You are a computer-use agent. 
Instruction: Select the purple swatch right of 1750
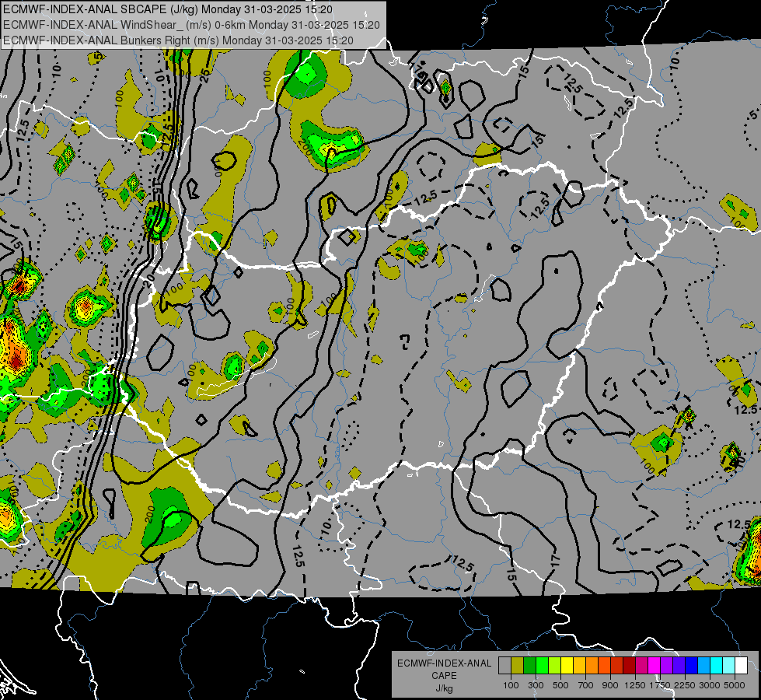click(x=666, y=665)
